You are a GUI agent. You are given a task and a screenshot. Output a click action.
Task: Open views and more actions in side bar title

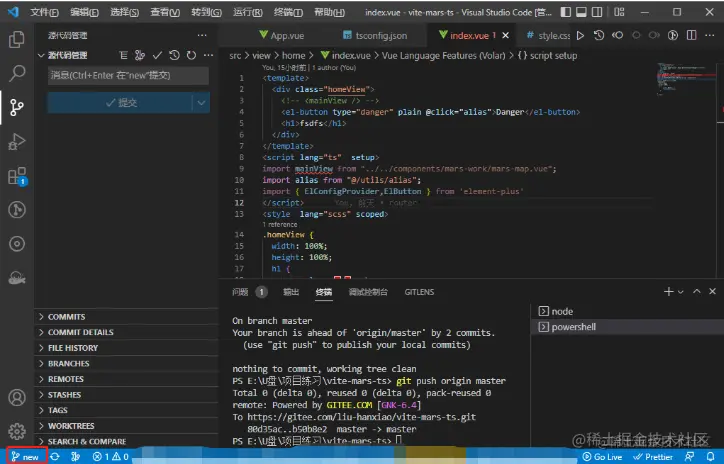click(202, 35)
